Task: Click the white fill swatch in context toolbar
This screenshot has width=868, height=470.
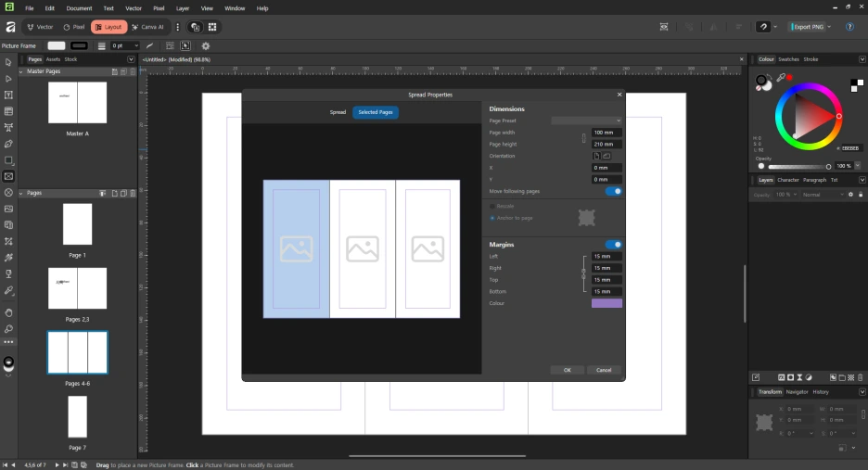Action: point(57,46)
